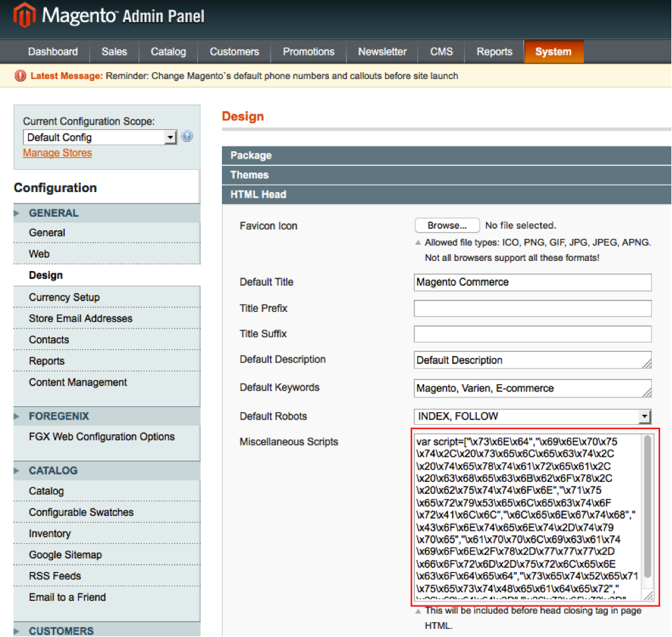Open Currency Setup configuration section

tap(64, 297)
